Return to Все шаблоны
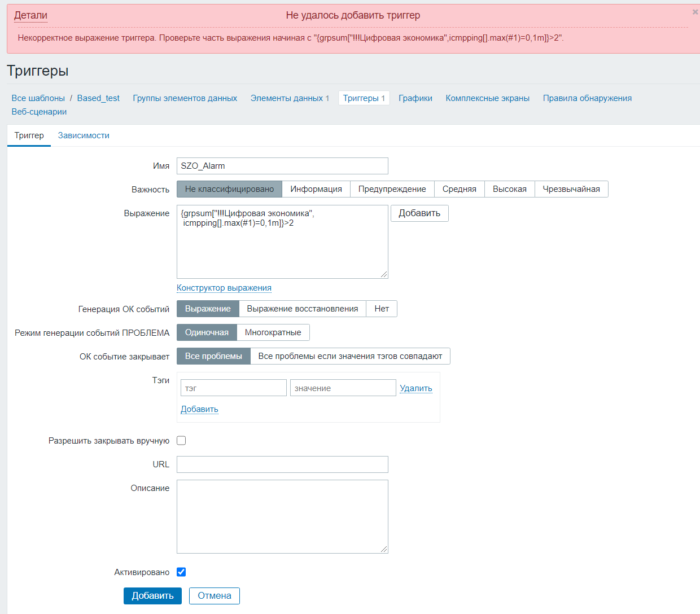This screenshot has width=700, height=614. click(x=37, y=98)
